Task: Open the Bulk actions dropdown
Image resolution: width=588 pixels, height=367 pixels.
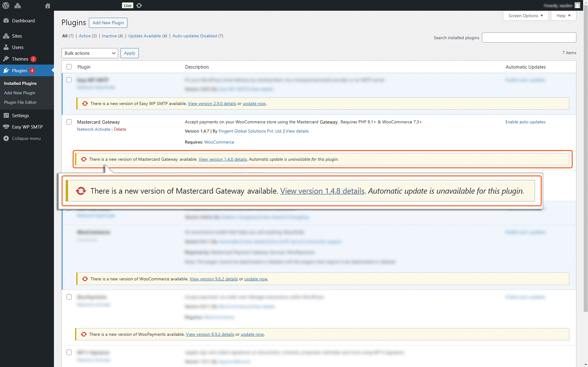Action: 90,53
